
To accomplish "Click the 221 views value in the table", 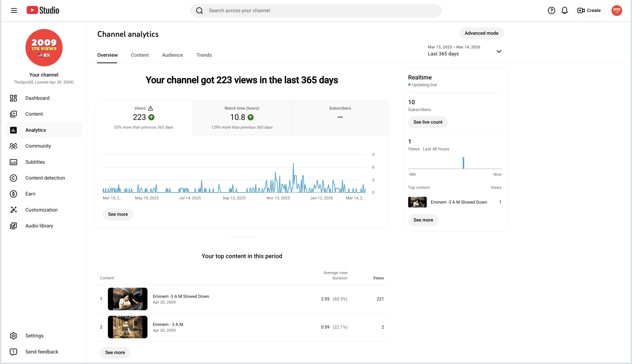I will (x=380, y=299).
